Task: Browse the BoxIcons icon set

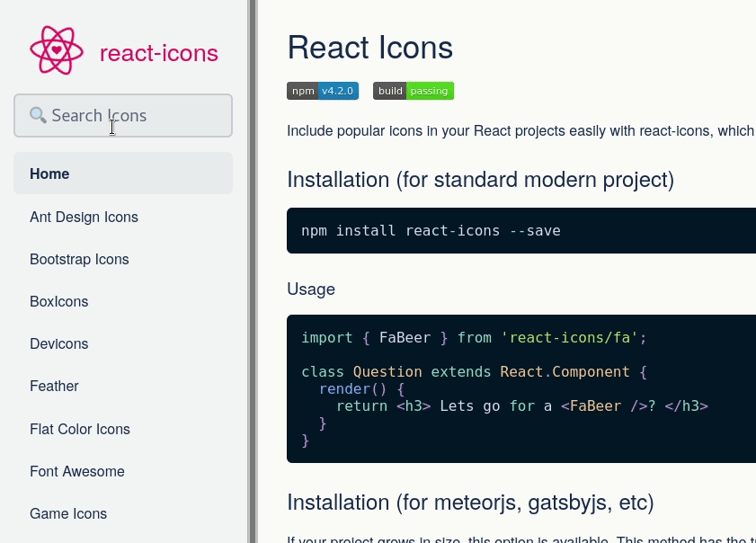Action: [58, 301]
